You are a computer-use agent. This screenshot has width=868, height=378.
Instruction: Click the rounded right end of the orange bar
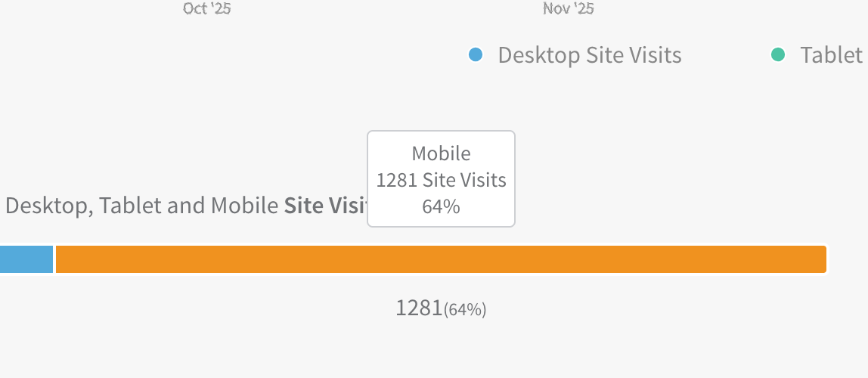coord(823,259)
